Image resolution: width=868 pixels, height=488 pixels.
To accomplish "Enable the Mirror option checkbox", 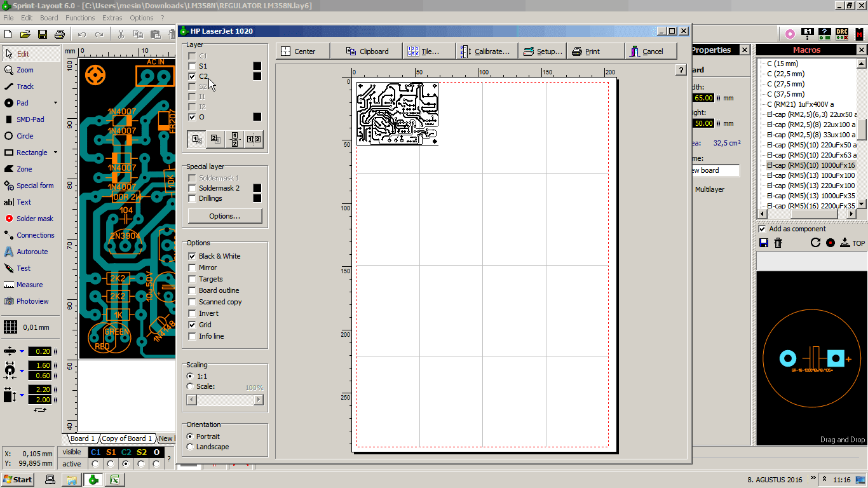I will 193,268.
